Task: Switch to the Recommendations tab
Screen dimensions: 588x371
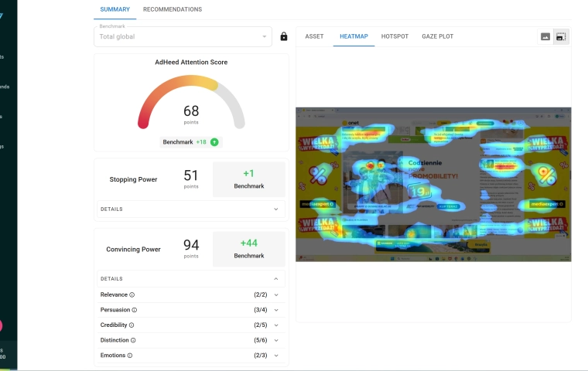Action: (173, 9)
